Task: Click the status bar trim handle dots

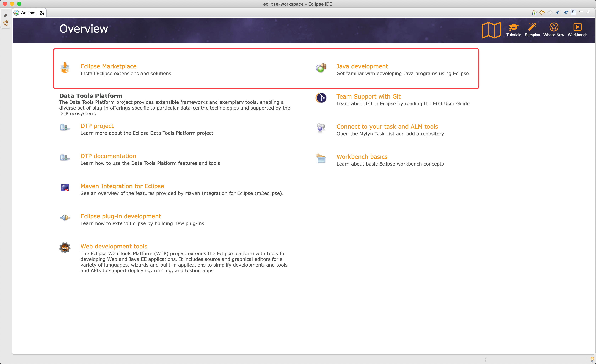Action: pyautogui.click(x=486, y=359)
